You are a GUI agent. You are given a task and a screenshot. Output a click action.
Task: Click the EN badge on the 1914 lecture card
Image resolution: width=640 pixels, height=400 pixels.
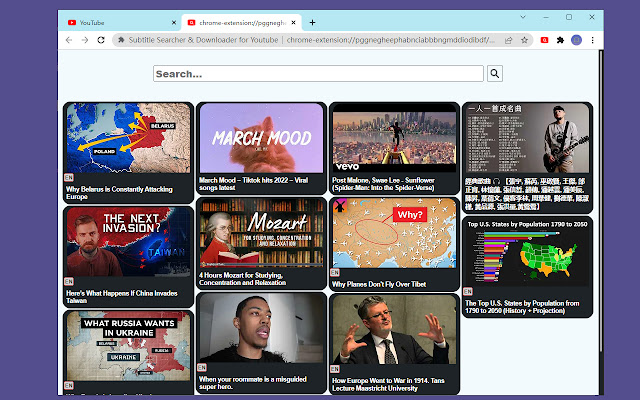click(335, 369)
